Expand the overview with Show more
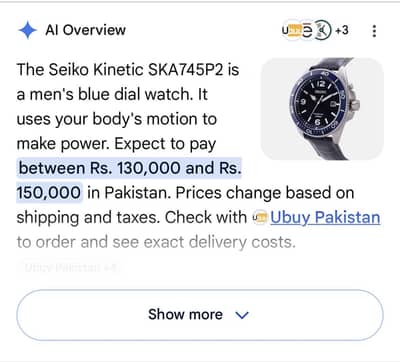The width and height of the screenshot is (400, 362). 200,315
